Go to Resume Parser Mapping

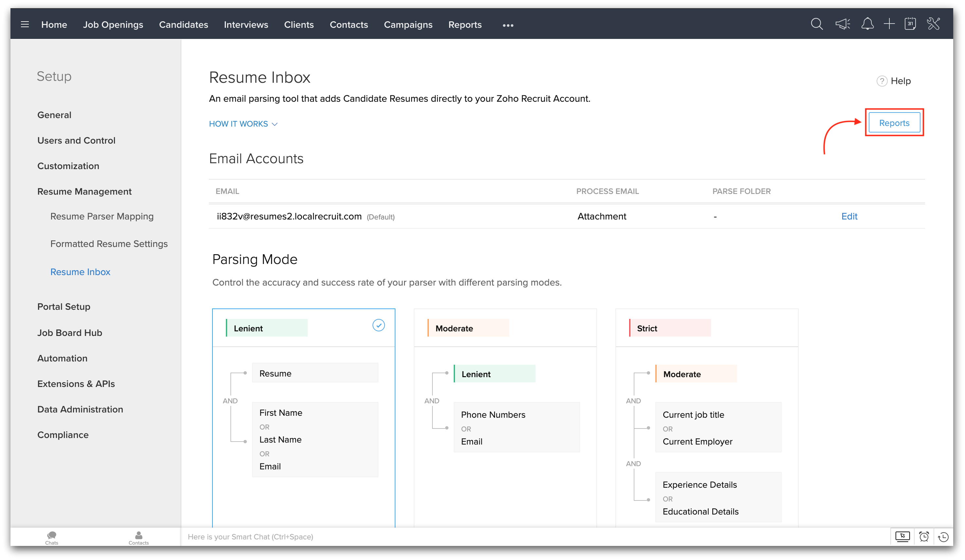102,216
